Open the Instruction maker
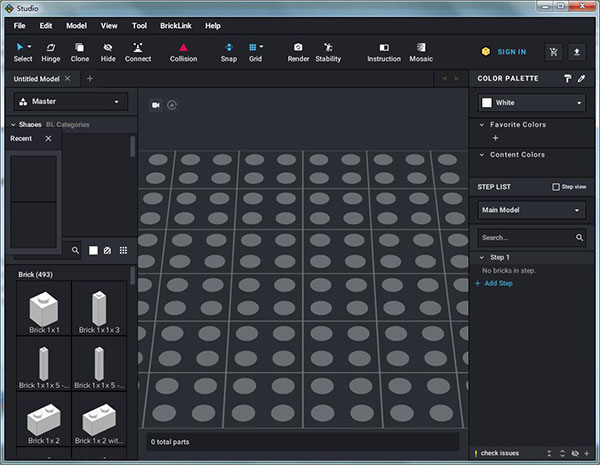 coord(384,52)
